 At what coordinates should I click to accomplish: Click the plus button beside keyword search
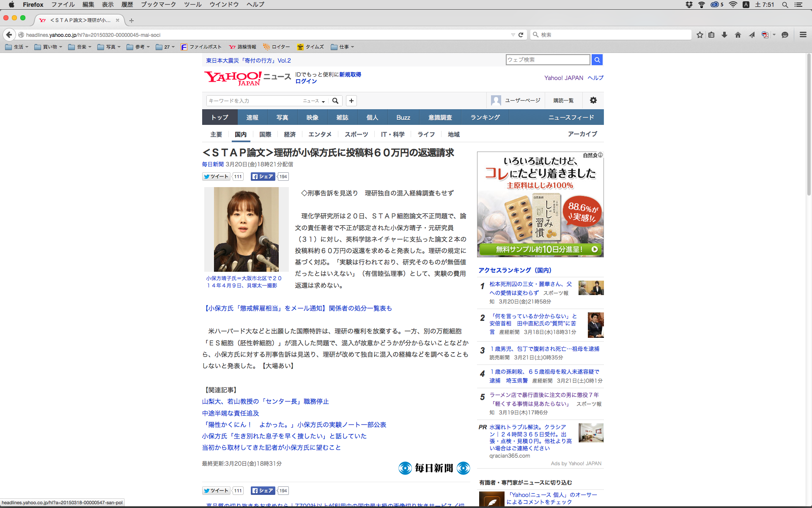tap(351, 101)
